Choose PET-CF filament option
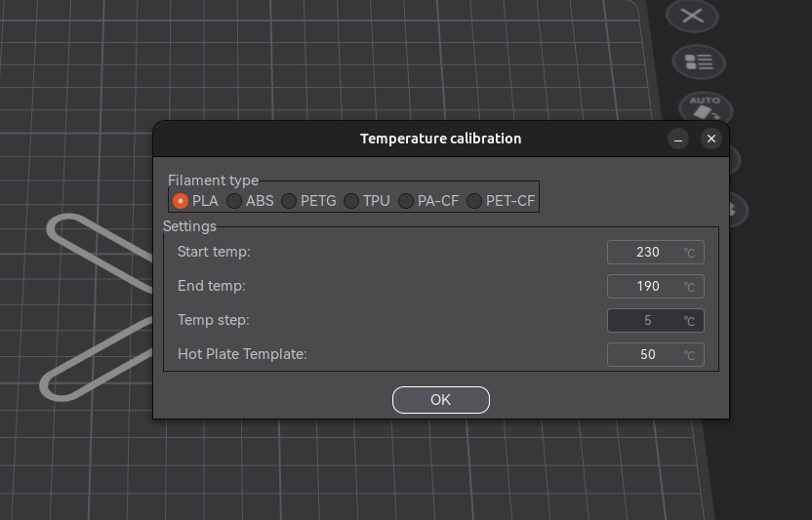 474,201
